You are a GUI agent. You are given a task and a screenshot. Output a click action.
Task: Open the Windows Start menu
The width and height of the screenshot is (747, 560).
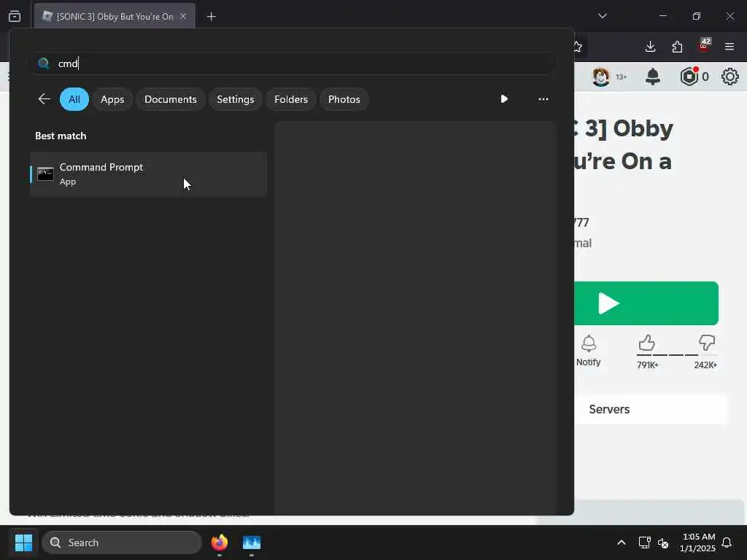(x=23, y=542)
